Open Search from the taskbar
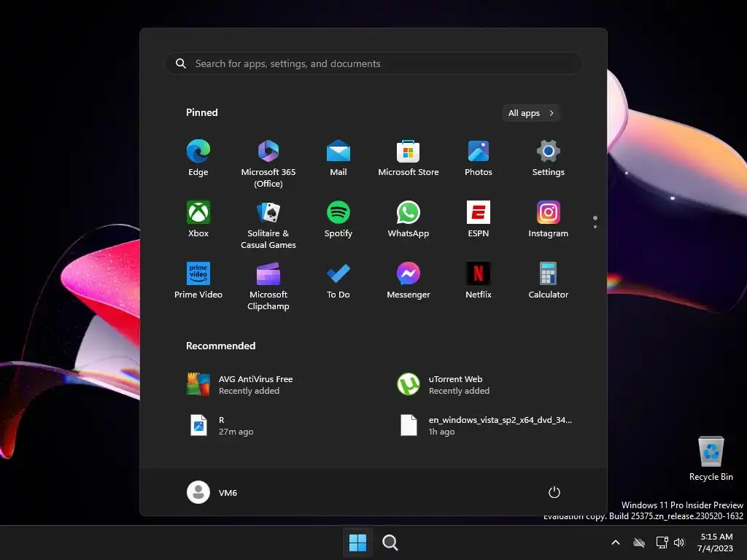 point(390,542)
